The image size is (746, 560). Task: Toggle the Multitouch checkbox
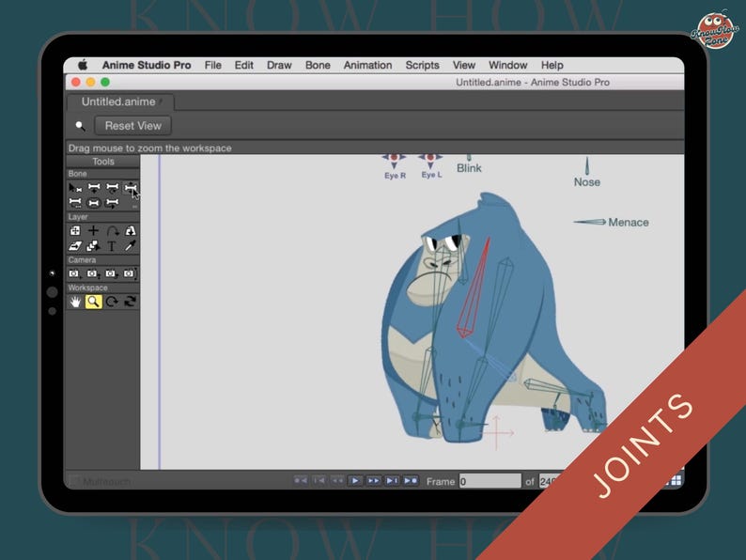click(73, 481)
